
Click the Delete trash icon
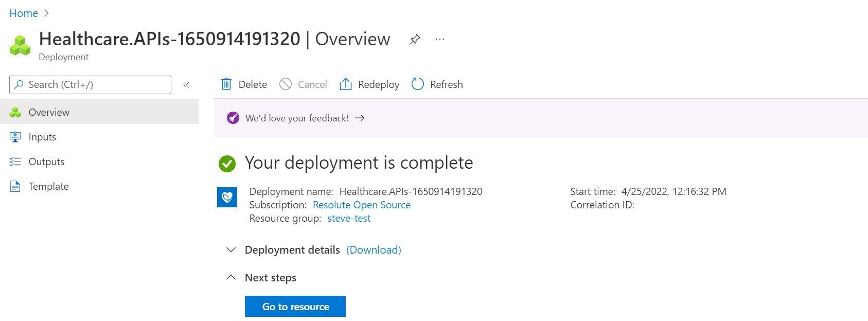[x=226, y=84]
